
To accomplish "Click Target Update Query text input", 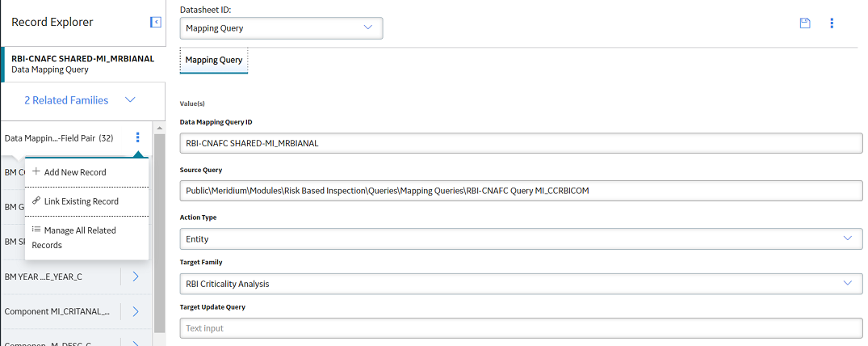I will [x=521, y=328].
